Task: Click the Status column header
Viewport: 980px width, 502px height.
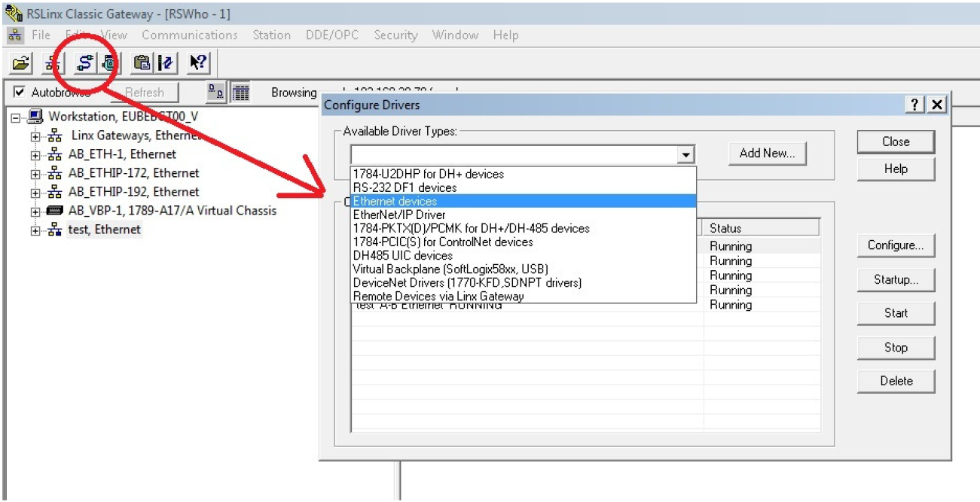Action: 762,228
